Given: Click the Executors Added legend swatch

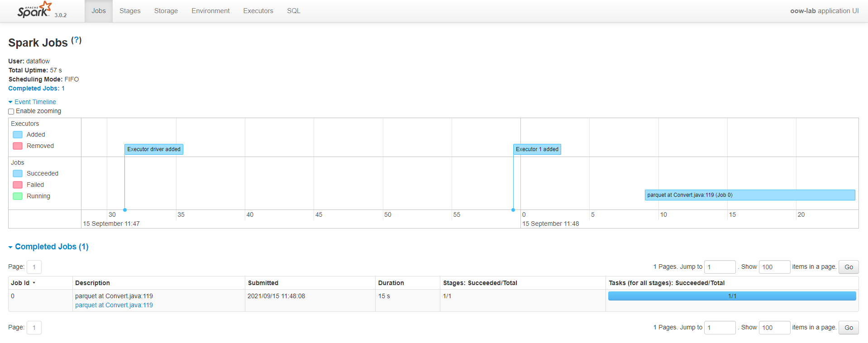Looking at the screenshot, I should click(18, 134).
